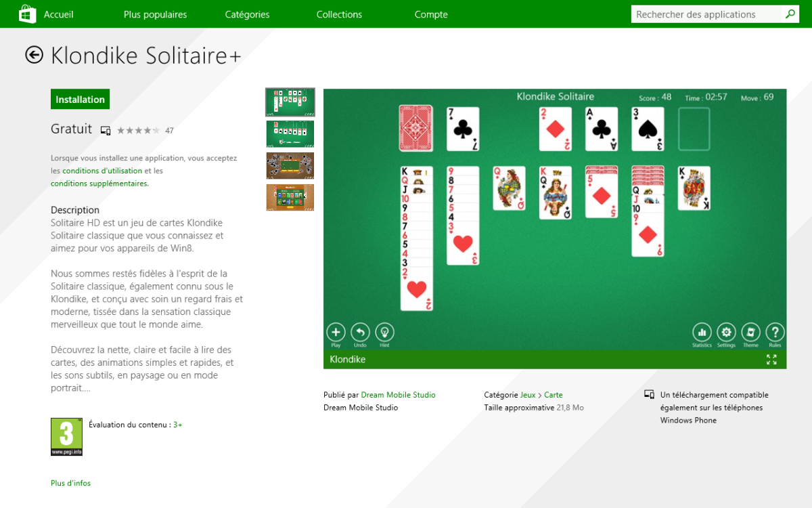Screen dimensions: 812x508
Task: Open the conditions d'utilisation link
Action: tap(102, 171)
